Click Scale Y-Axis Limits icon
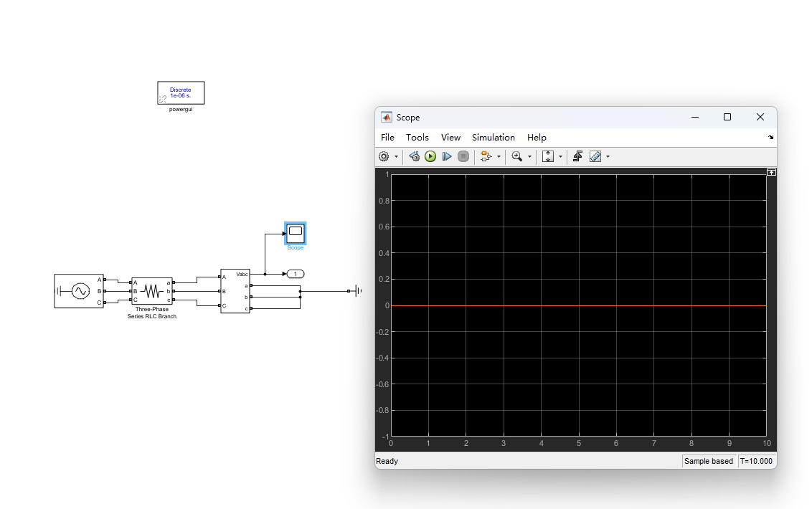Image resolution: width=812 pixels, height=509 pixels. click(x=548, y=156)
